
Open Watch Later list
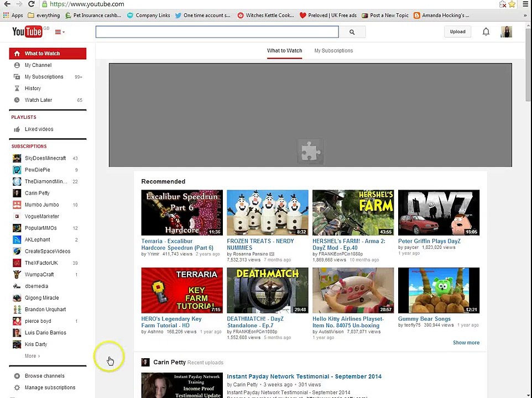coord(48,100)
